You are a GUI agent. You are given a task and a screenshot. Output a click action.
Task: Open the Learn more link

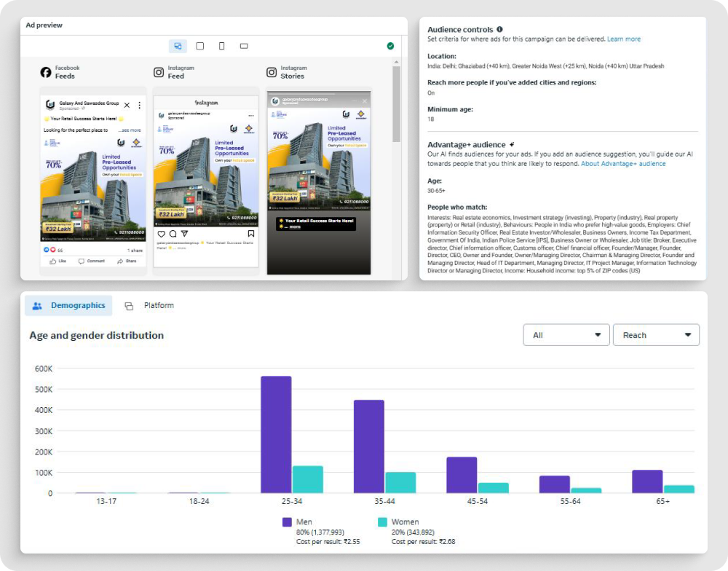[624, 39]
